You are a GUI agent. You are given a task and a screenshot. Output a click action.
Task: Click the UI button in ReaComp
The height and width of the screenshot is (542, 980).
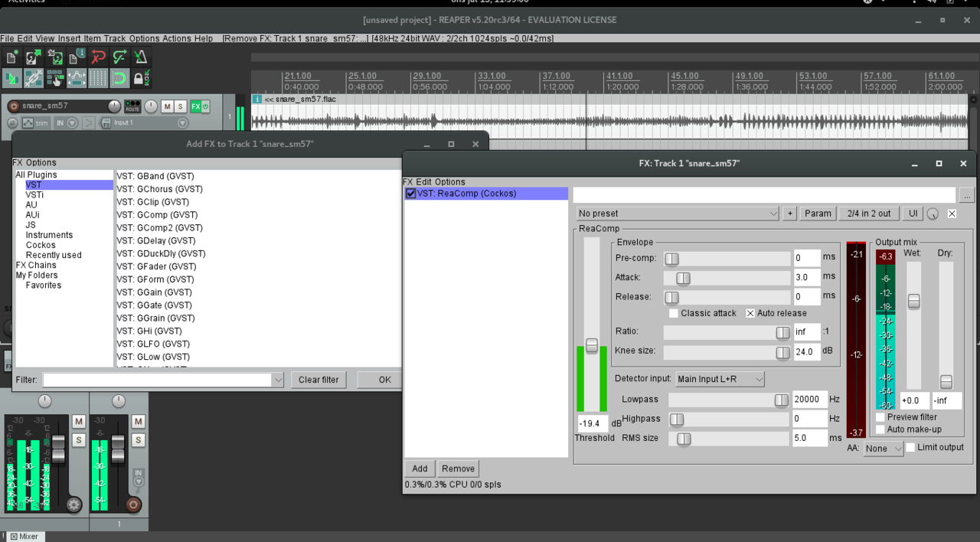tap(913, 214)
